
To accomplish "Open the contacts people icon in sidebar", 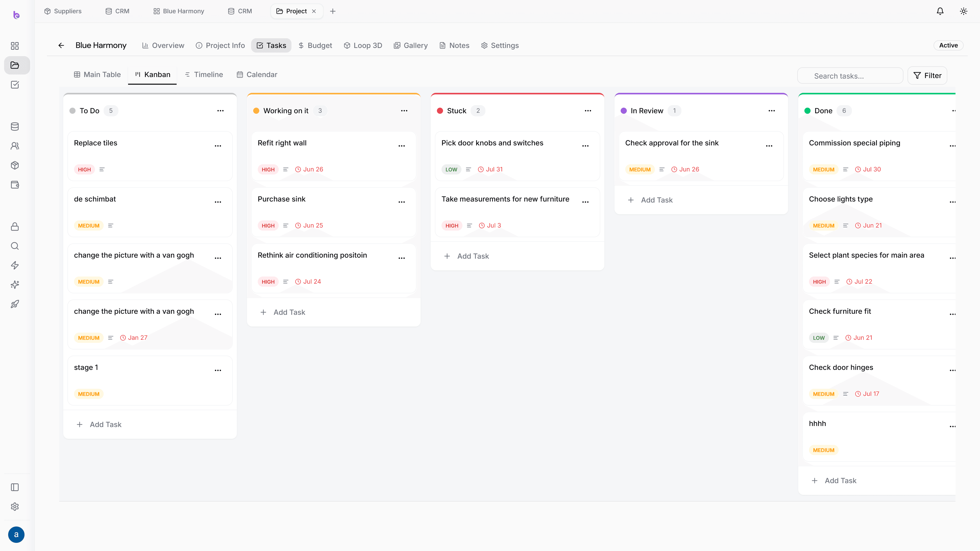I will (x=15, y=146).
